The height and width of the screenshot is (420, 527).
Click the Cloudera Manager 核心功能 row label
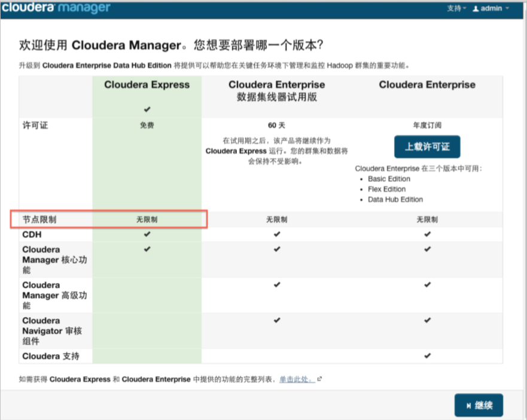pyautogui.click(x=54, y=260)
